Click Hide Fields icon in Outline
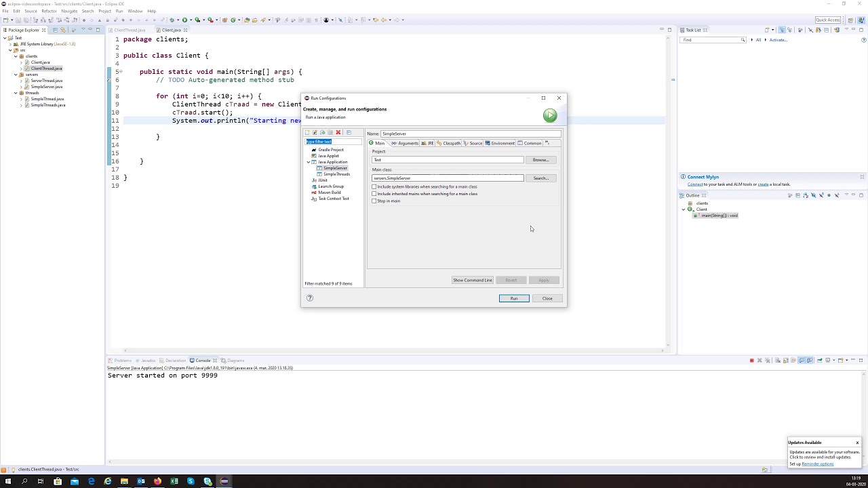Image resolution: width=868 pixels, height=488 pixels. [x=813, y=195]
